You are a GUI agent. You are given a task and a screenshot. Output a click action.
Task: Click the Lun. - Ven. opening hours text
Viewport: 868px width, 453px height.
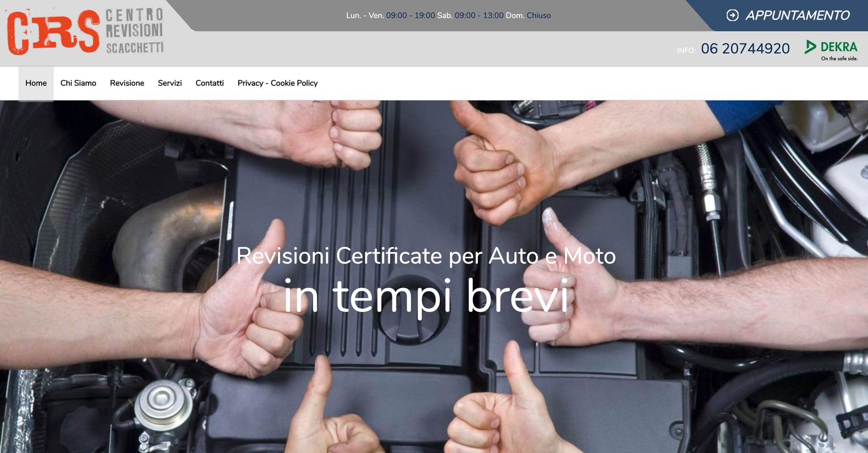tap(390, 15)
